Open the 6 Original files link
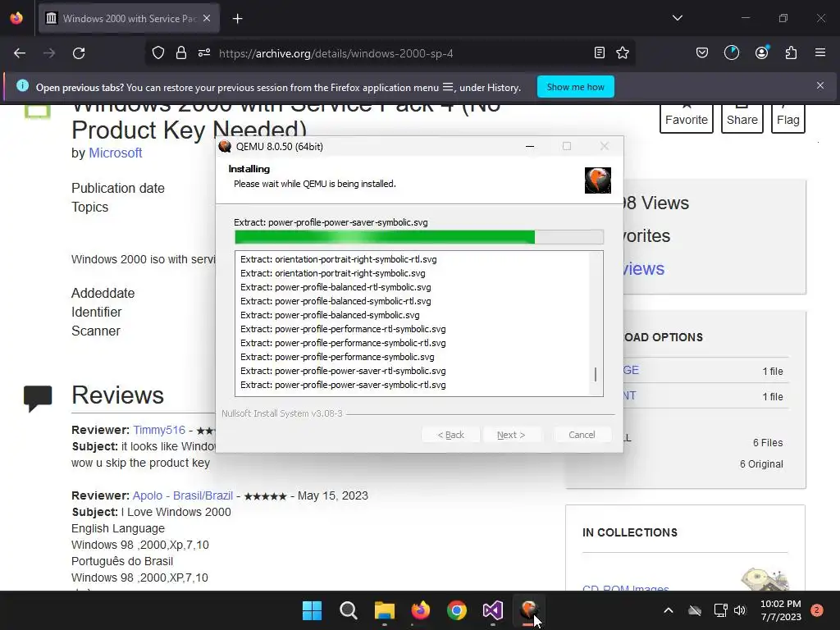This screenshot has width=840, height=630. (x=761, y=464)
